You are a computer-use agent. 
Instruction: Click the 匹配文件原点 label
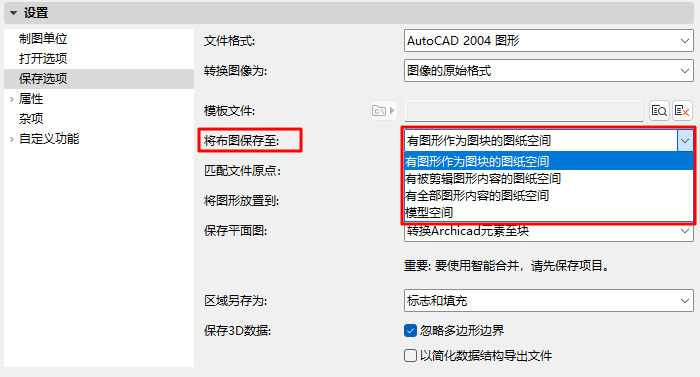[242, 171]
